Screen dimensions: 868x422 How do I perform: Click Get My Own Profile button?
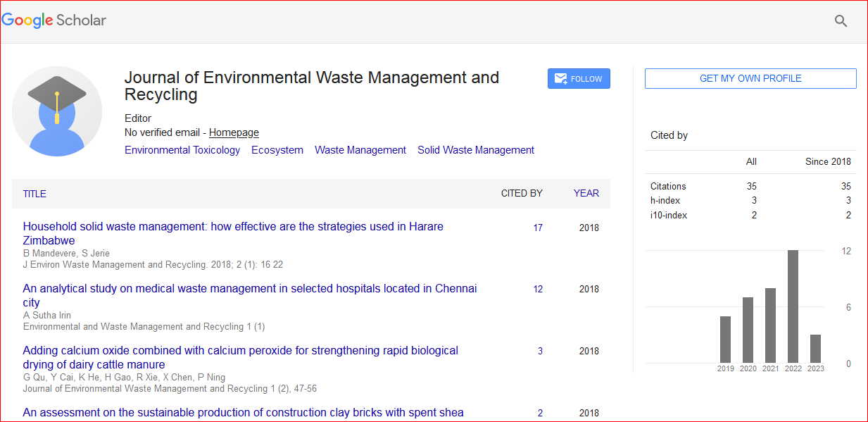(750, 79)
